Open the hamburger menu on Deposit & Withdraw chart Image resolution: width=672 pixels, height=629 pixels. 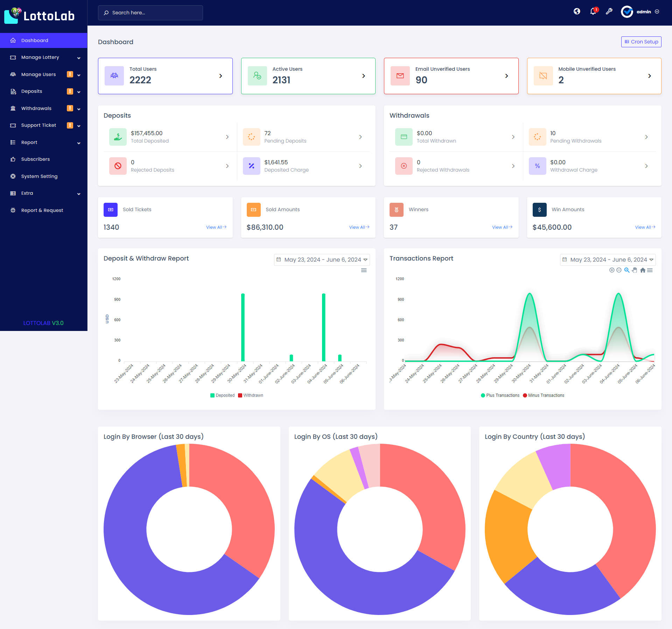364,270
